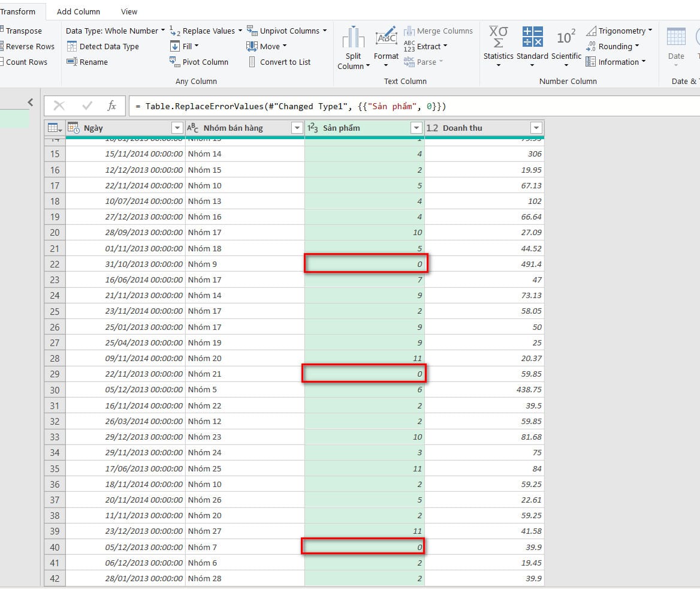Open the Ngày column filter dropdown
Viewport: 700px width, 589px height.
tap(177, 128)
